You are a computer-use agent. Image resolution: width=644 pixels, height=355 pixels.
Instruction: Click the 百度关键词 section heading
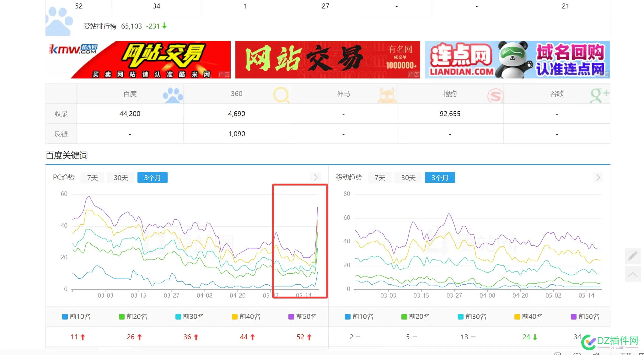click(x=67, y=155)
